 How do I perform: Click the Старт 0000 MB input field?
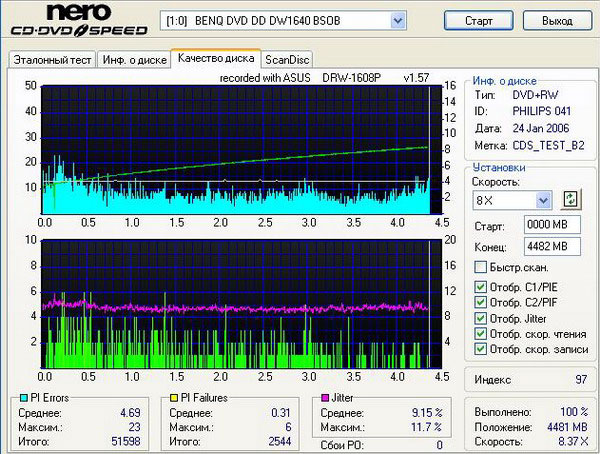click(x=552, y=224)
